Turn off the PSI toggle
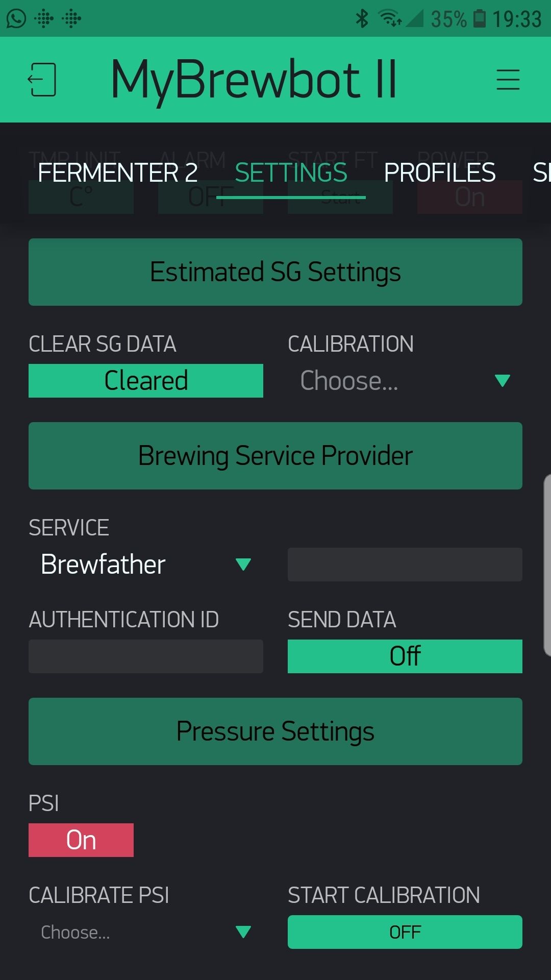551x980 pixels. (x=81, y=839)
